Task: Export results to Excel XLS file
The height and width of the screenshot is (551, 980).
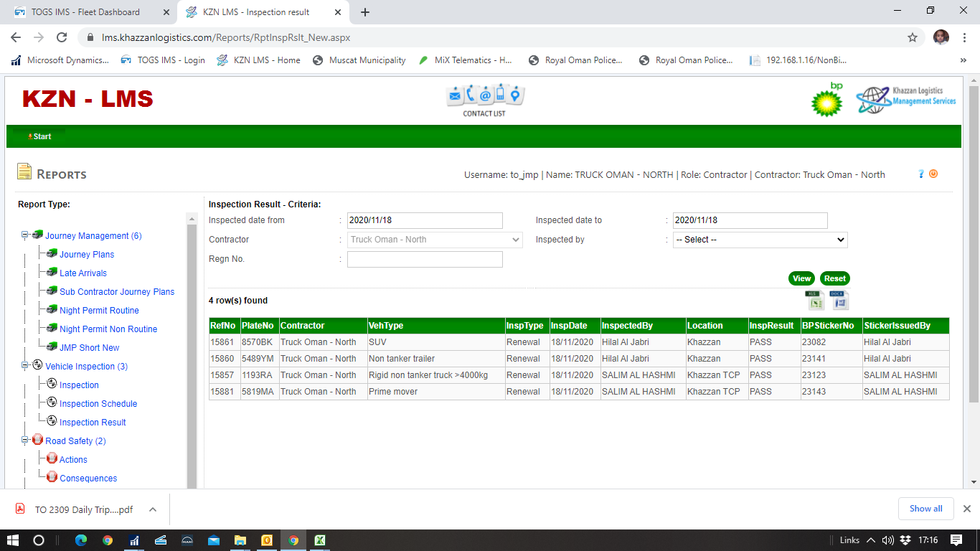Action: (814, 300)
